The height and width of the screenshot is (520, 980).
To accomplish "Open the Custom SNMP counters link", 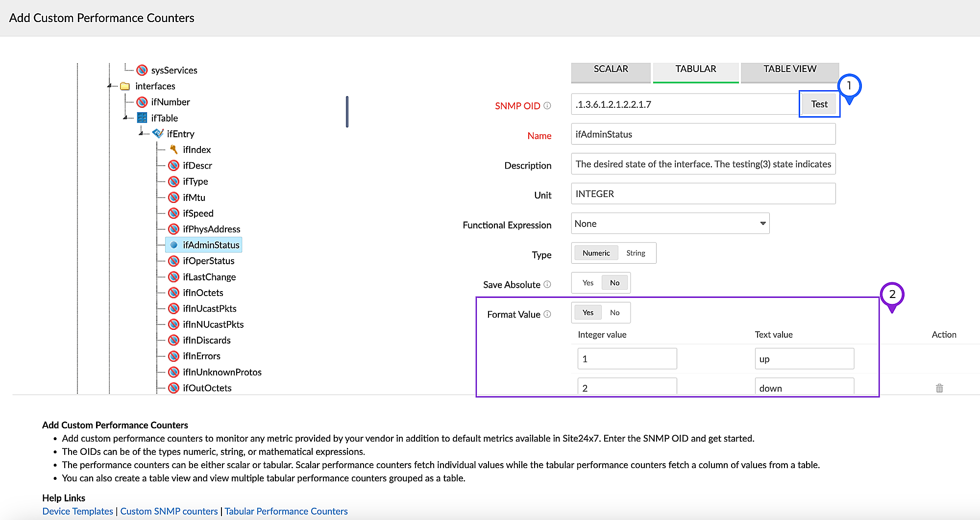I will pyautogui.click(x=169, y=511).
